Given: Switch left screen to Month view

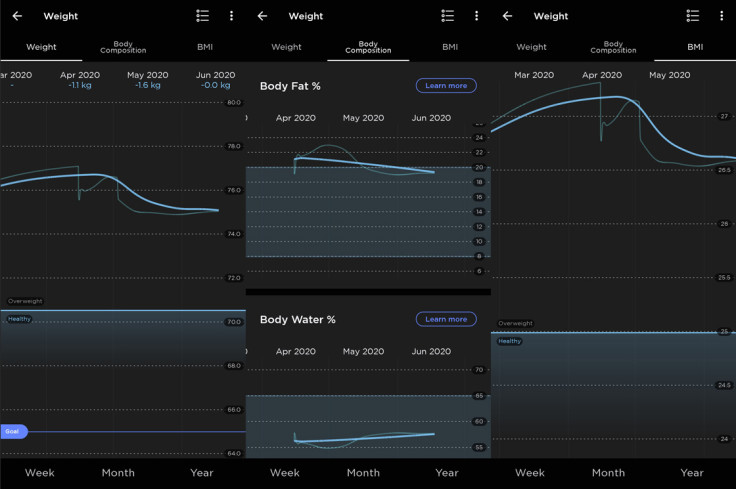Looking at the screenshot, I should (x=118, y=473).
